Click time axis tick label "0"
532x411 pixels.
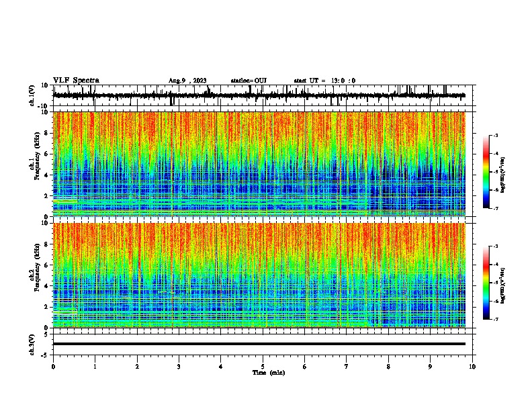pos(53,367)
